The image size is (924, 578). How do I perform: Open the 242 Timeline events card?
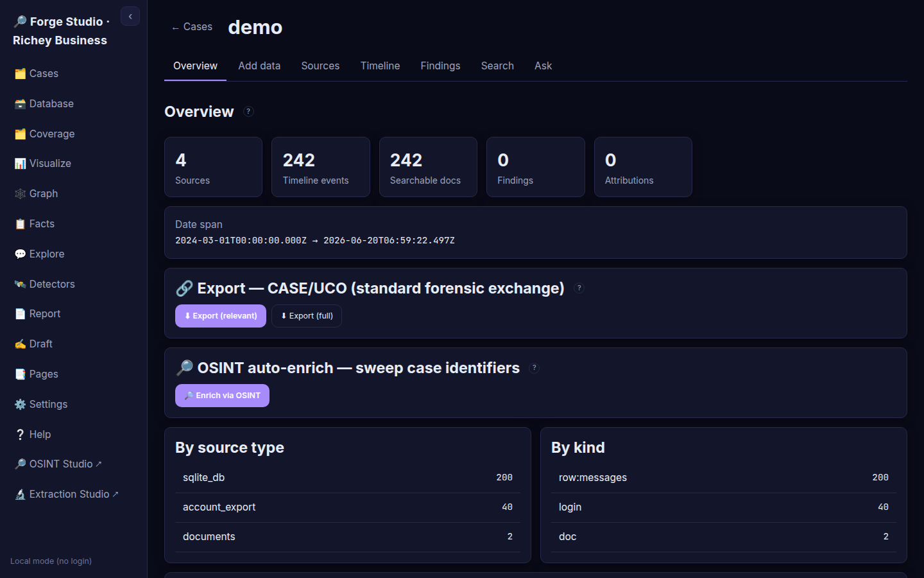[x=321, y=167]
